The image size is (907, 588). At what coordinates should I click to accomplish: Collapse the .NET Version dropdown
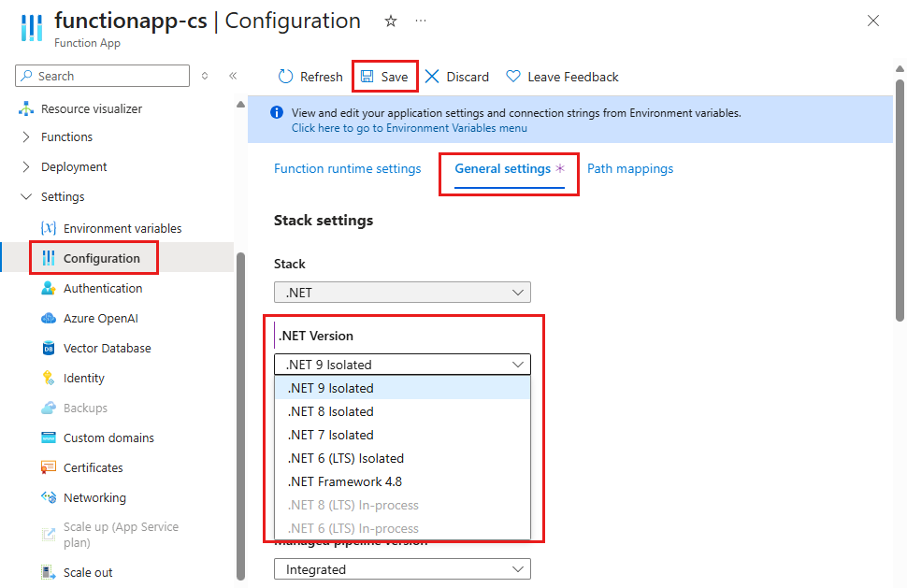[x=402, y=365]
